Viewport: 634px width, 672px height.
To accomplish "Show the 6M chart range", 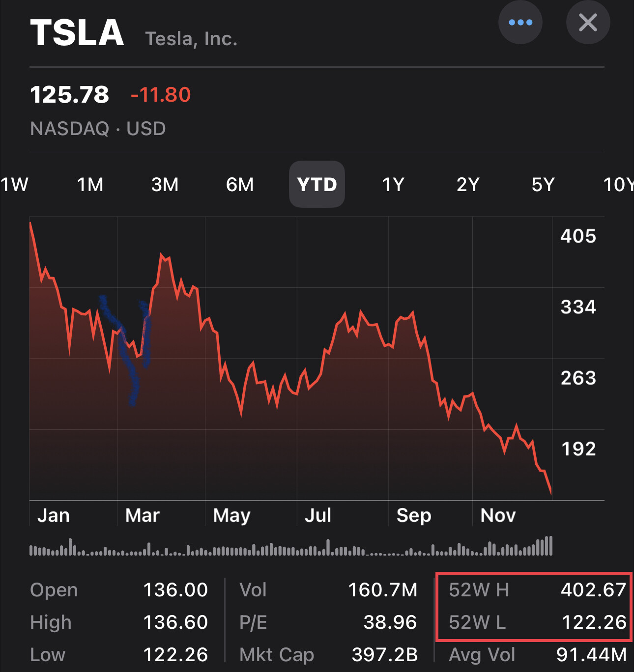I will click(x=240, y=185).
